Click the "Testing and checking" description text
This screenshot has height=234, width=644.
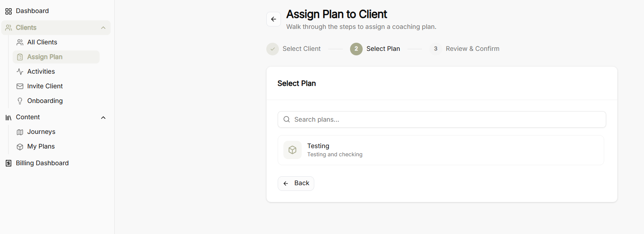335,155
